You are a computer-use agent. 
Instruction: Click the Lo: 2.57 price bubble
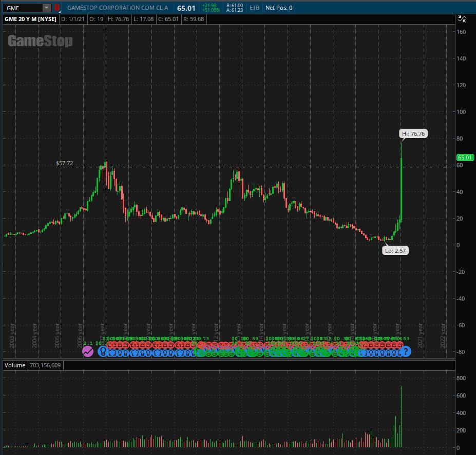tap(395, 250)
